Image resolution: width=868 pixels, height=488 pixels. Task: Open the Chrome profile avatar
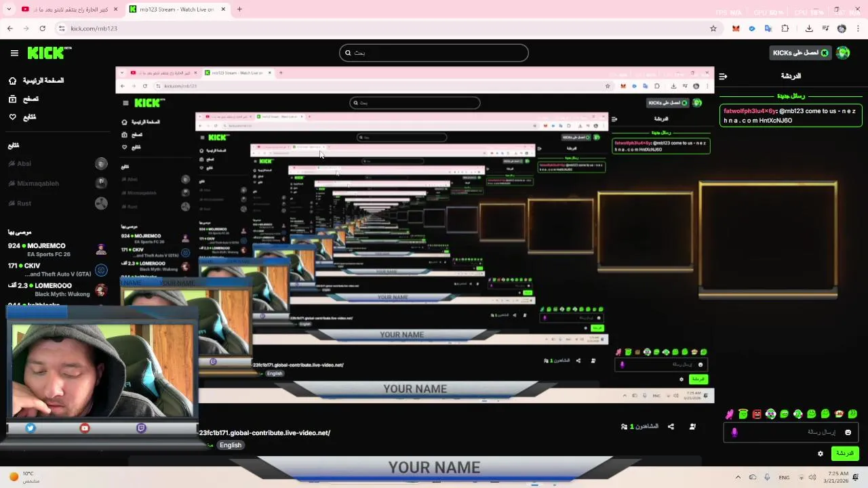(x=842, y=28)
